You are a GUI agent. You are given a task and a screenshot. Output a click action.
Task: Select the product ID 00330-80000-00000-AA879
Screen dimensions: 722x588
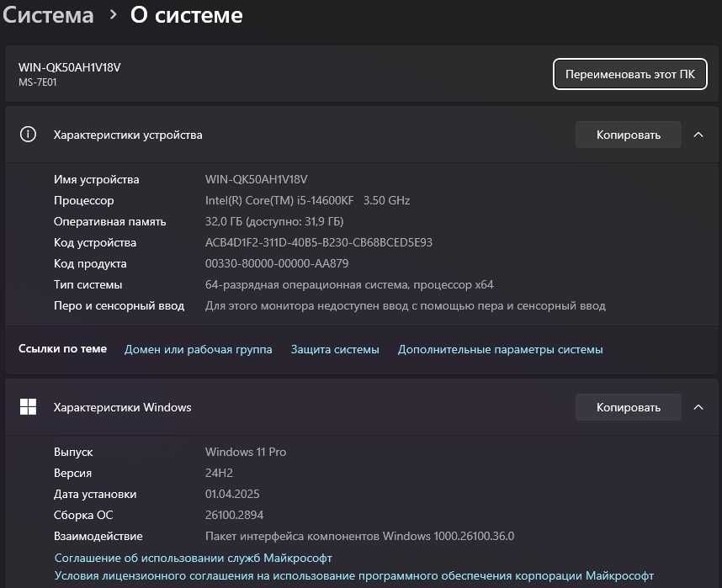[277, 264]
